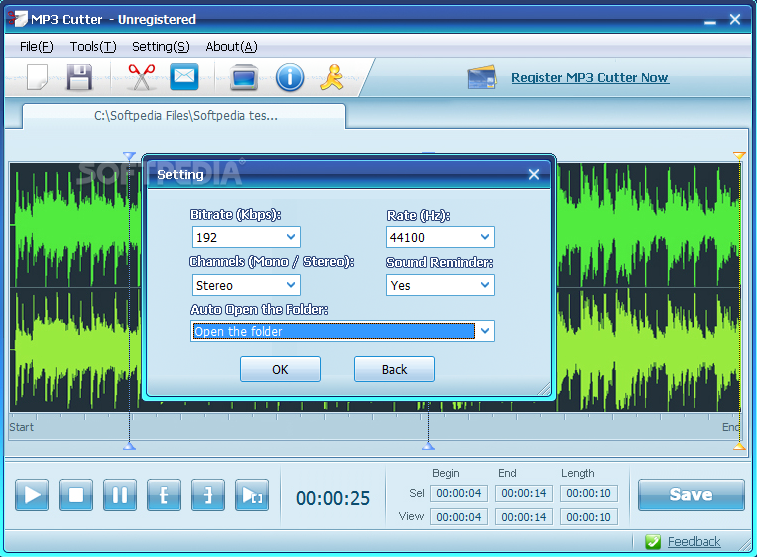Viewport: 757px width, 557px height.
Task: Click the View Begin time field
Action: (459, 517)
